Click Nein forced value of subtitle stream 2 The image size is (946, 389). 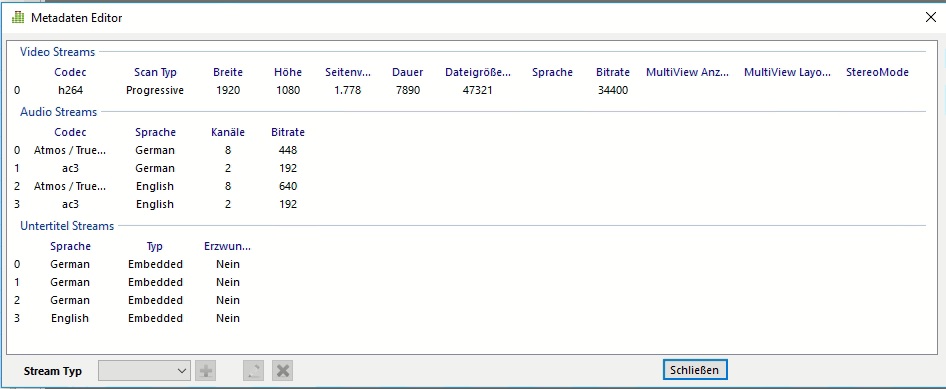click(227, 300)
